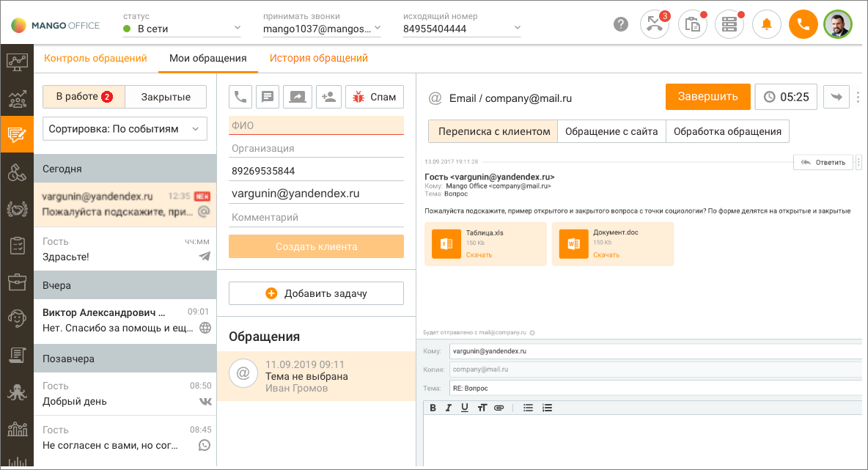Open the monitor chart icon in sidebar
868x470 pixels.
pyautogui.click(x=17, y=62)
